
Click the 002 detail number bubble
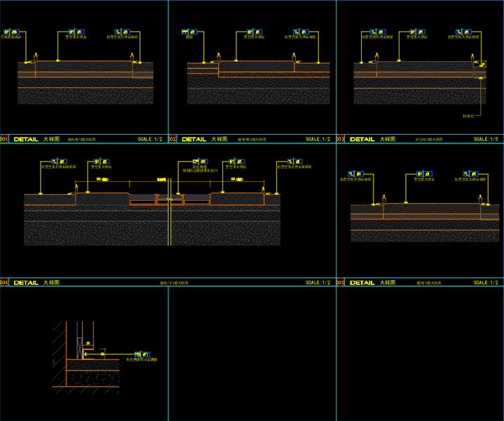pyautogui.click(x=172, y=139)
